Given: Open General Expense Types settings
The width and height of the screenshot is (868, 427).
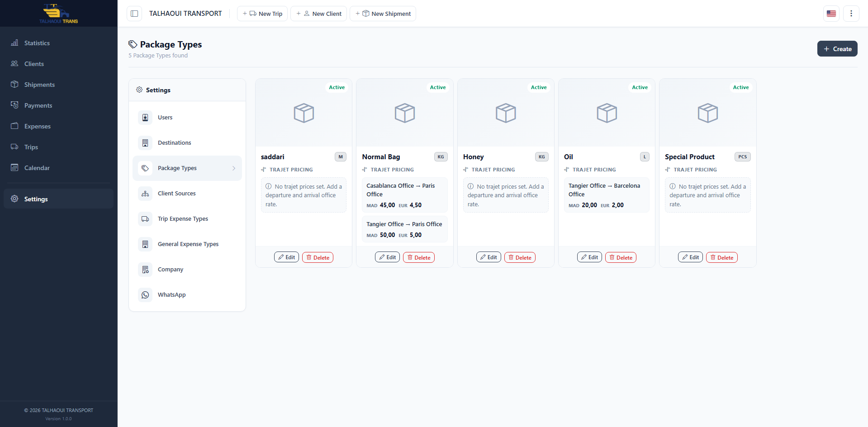Looking at the screenshot, I should [187, 244].
